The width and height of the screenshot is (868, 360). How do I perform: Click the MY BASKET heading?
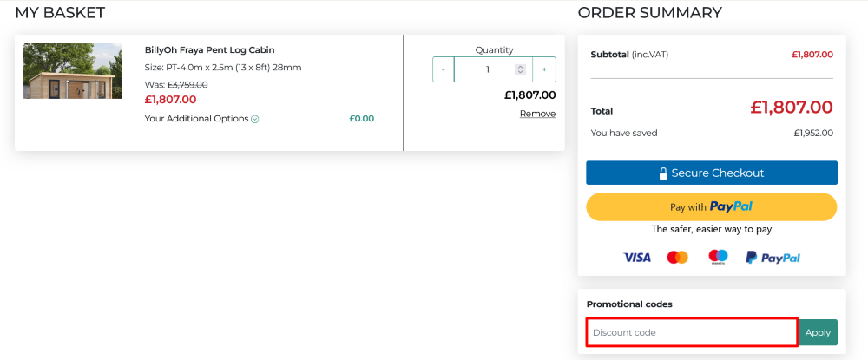click(x=61, y=13)
